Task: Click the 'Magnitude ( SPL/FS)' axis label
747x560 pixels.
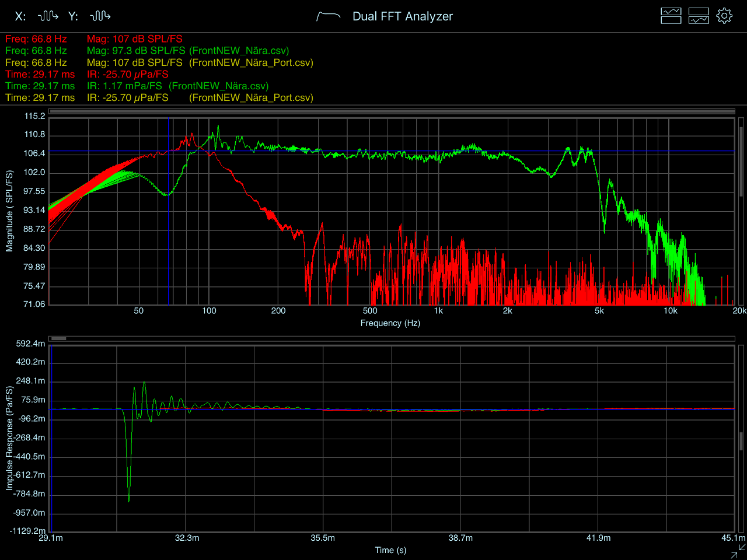Action: pyautogui.click(x=9, y=211)
